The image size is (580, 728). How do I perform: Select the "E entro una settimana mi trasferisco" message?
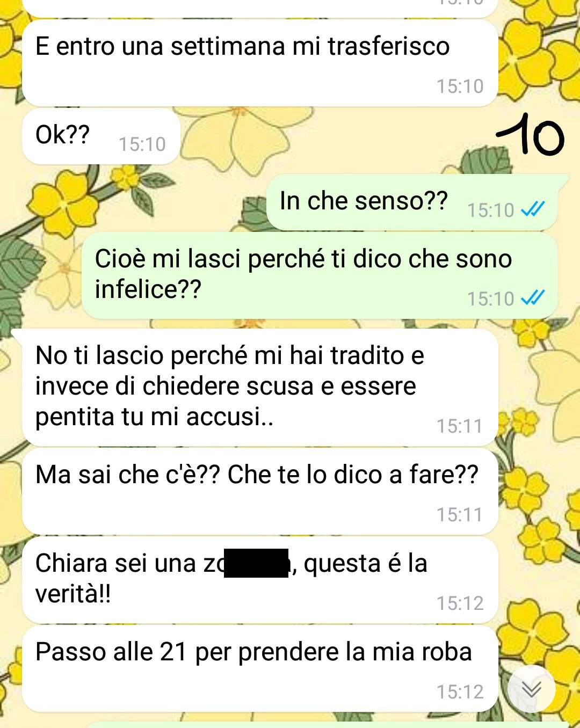point(260,63)
